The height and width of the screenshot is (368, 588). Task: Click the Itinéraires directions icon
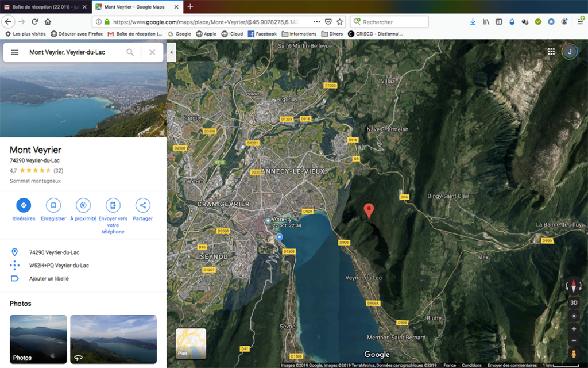pyautogui.click(x=24, y=205)
